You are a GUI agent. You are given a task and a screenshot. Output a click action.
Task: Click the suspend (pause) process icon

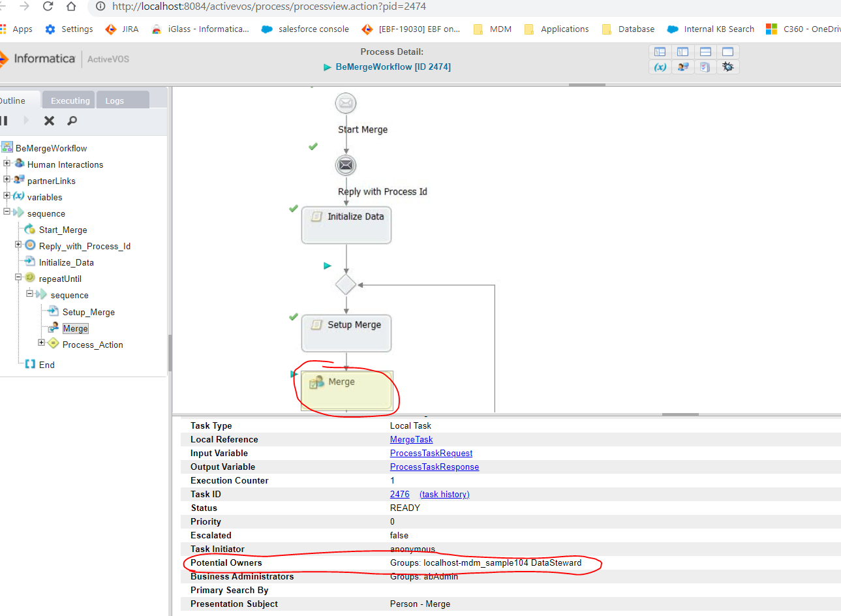(x=4, y=121)
